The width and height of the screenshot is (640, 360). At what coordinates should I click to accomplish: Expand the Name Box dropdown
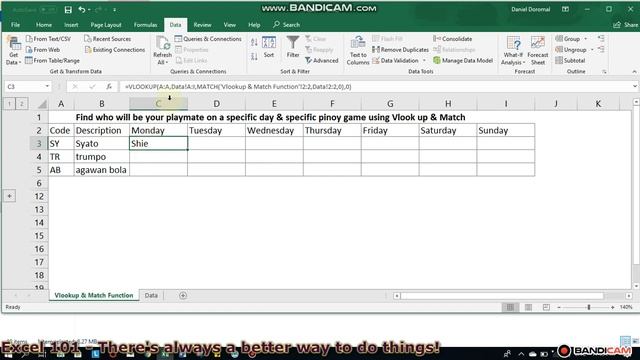(47, 87)
